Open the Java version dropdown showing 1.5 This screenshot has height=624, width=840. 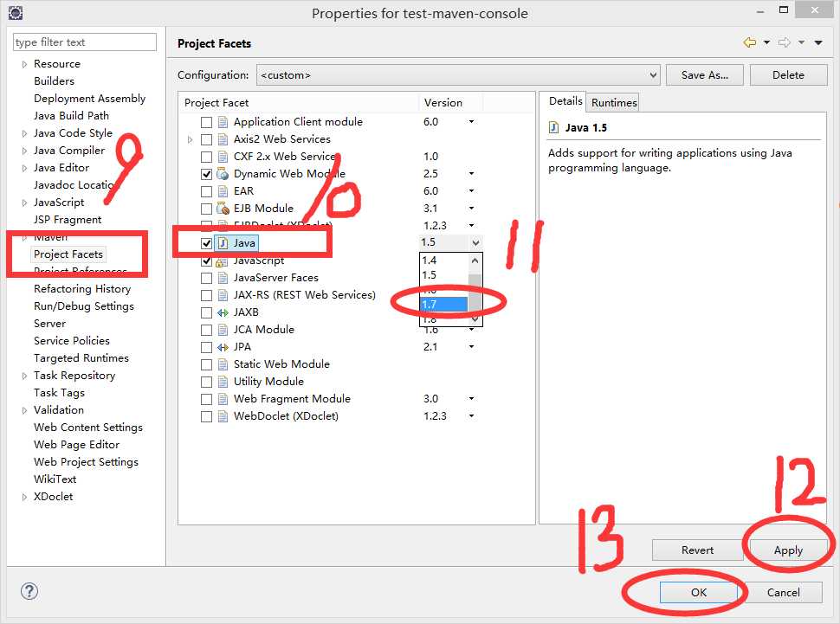coord(475,242)
